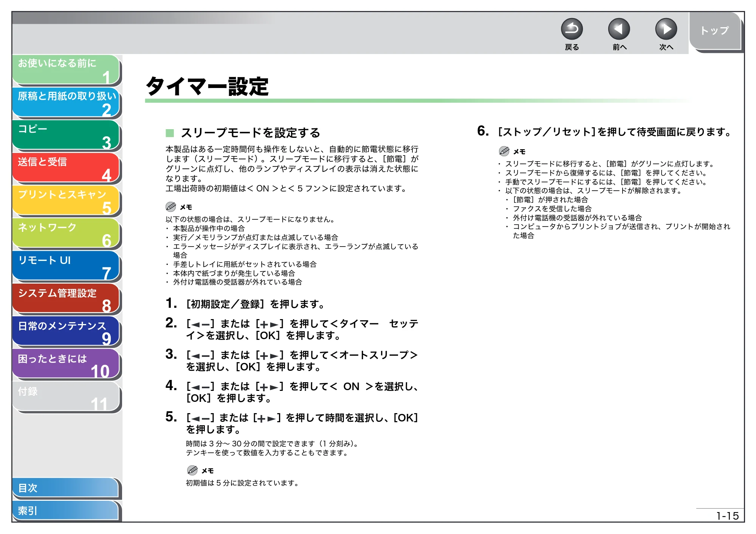Open chapter 1 お使いになる前に tab
756x534 pixels.
(x=66, y=69)
